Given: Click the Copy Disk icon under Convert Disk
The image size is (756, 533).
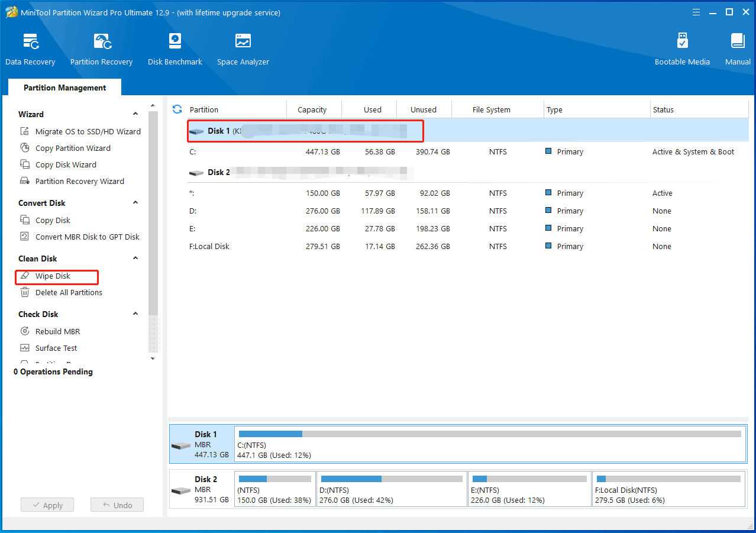Looking at the screenshot, I should pyautogui.click(x=25, y=220).
